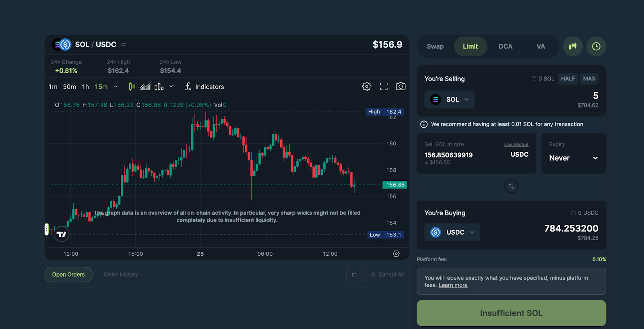Image resolution: width=644 pixels, height=329 pixels.
Task: Select the 15m timeframe
Action: (x=101, y=87)
